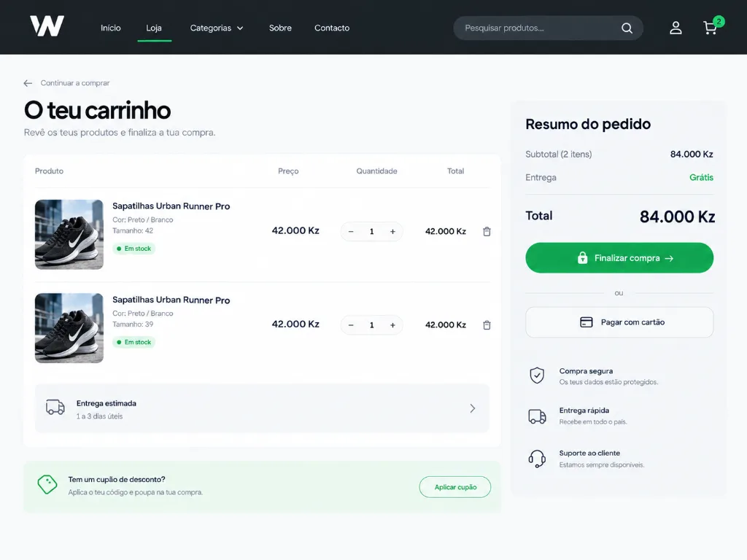The height and width of the screenshot is (560, 747).
Task: Click the truck icon next to Entrega rápida
Action: [537, 416]
